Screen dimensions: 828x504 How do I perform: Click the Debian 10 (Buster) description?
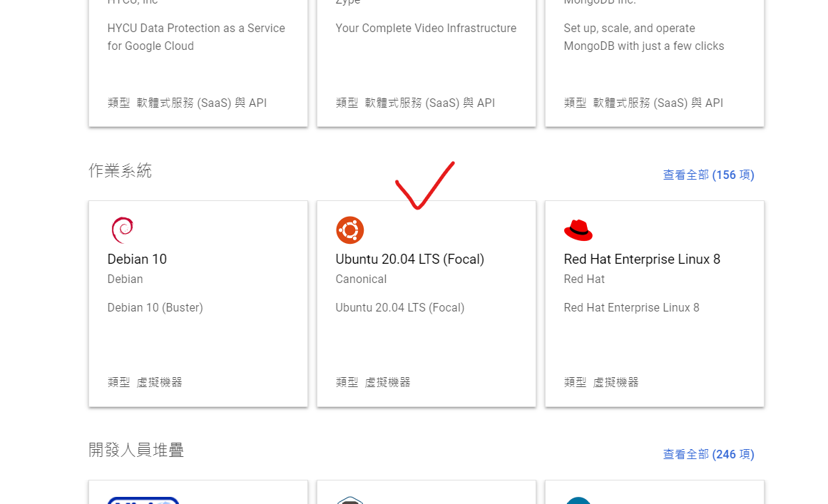tap(155, 308)
